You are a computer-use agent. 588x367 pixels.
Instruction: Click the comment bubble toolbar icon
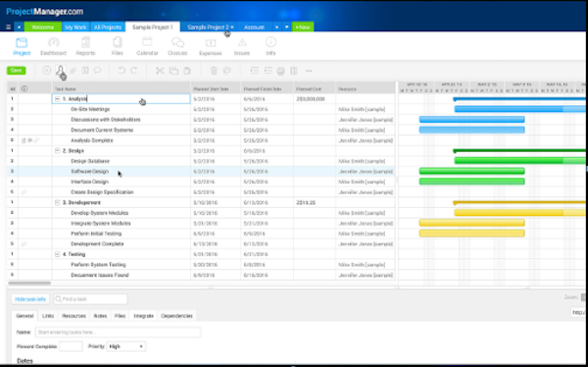point(97,71)
